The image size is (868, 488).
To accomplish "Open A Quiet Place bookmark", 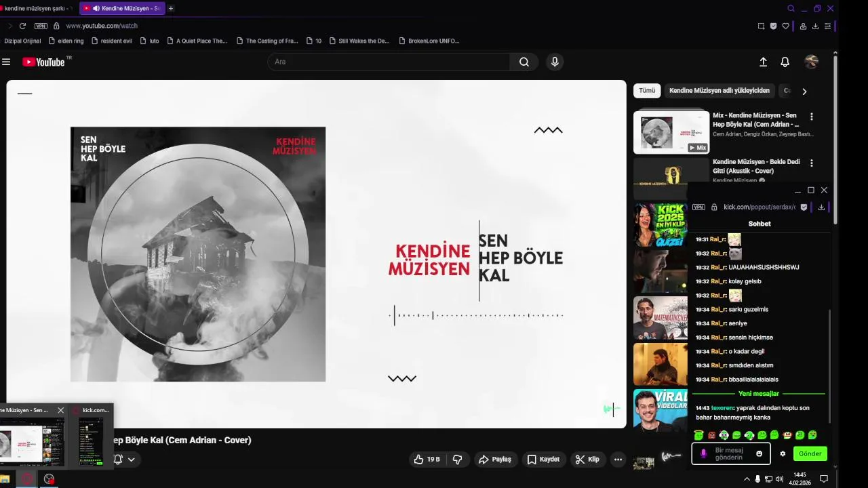I will [x=197, y=41].
